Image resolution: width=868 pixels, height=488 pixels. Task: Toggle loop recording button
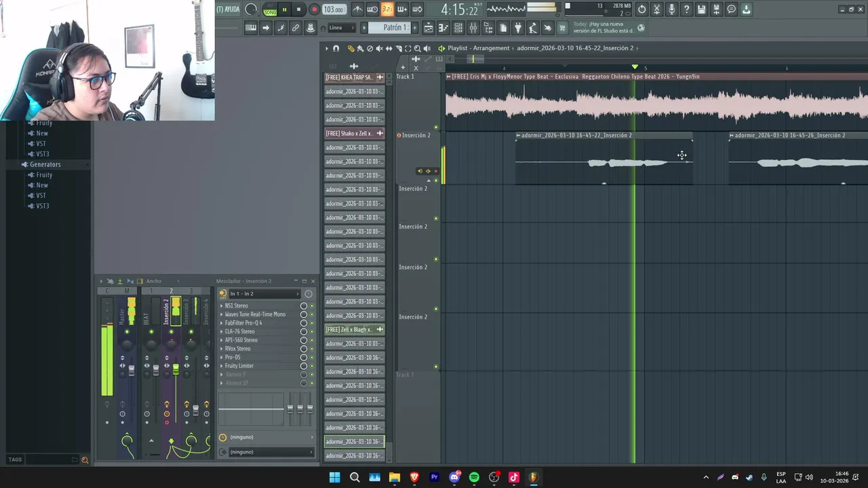417,9
